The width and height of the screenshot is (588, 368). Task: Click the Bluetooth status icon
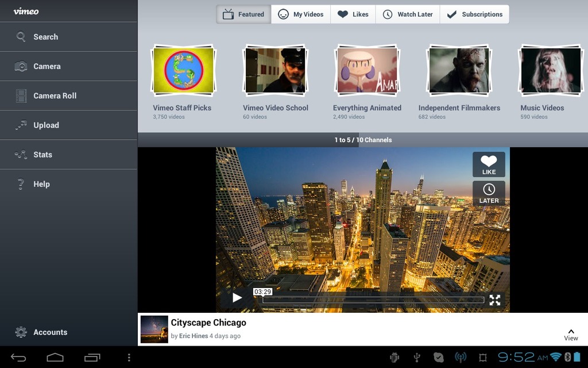pyautogui.click(x=567, y=356)
